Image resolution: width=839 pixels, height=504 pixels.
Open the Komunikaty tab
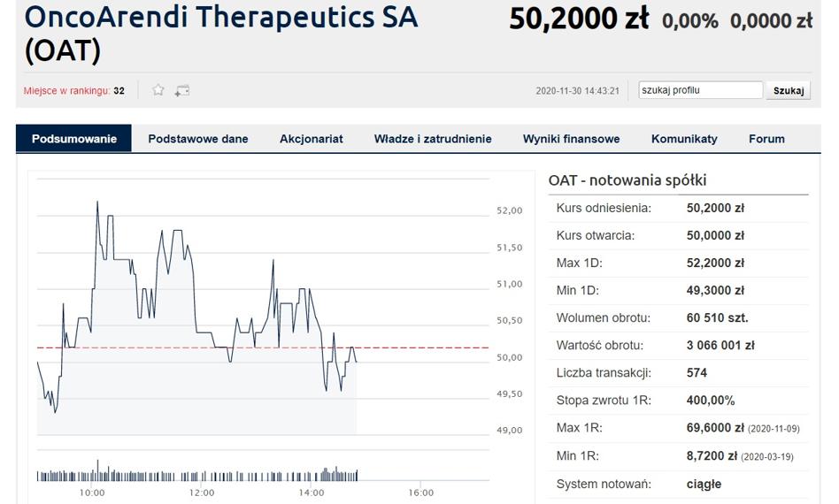pos(684,139)
